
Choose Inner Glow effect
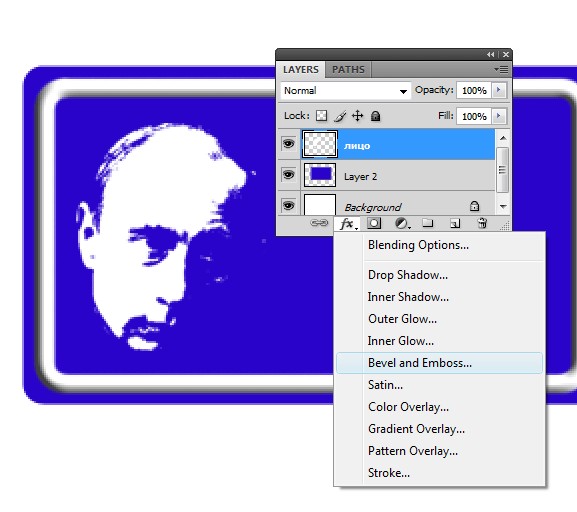tap(400, 341)
